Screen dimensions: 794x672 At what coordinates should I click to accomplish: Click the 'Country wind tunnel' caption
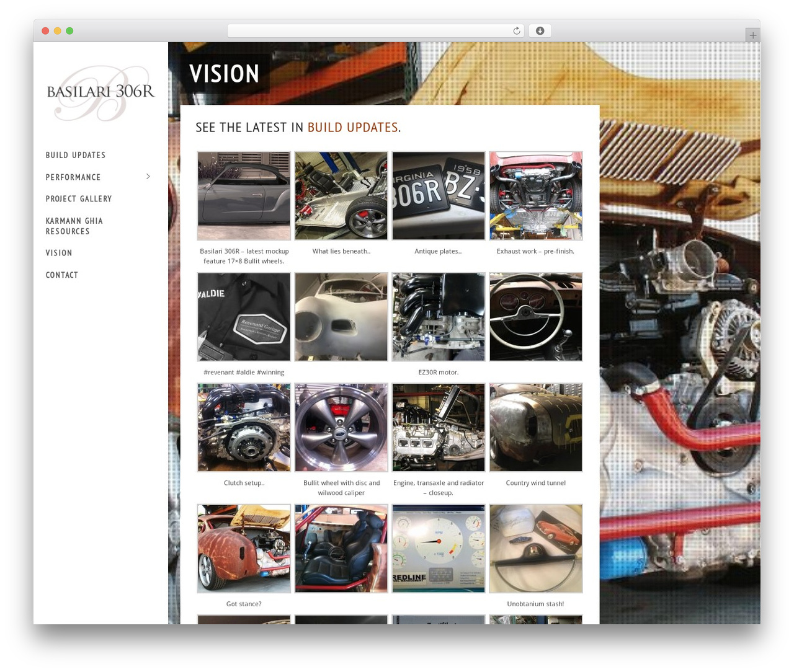(x=536, y=483)
